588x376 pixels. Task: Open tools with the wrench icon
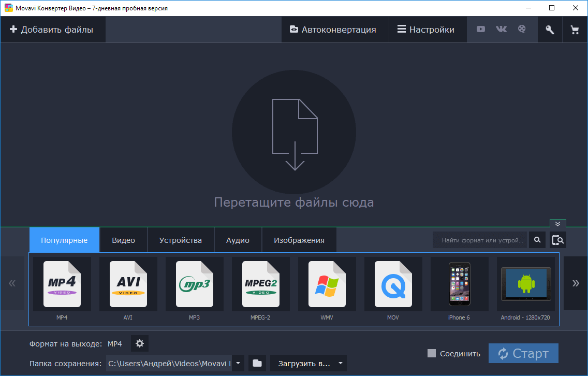(x=550, y=29)
